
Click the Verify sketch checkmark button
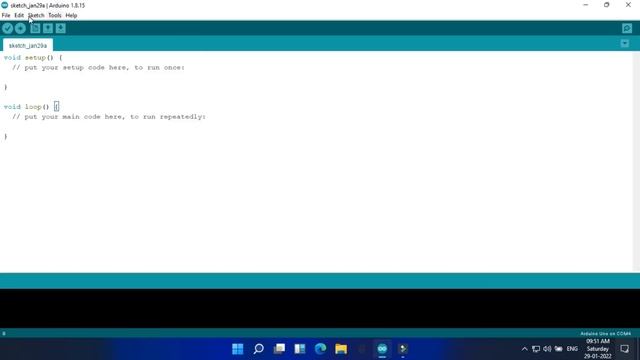click(7, 28)
